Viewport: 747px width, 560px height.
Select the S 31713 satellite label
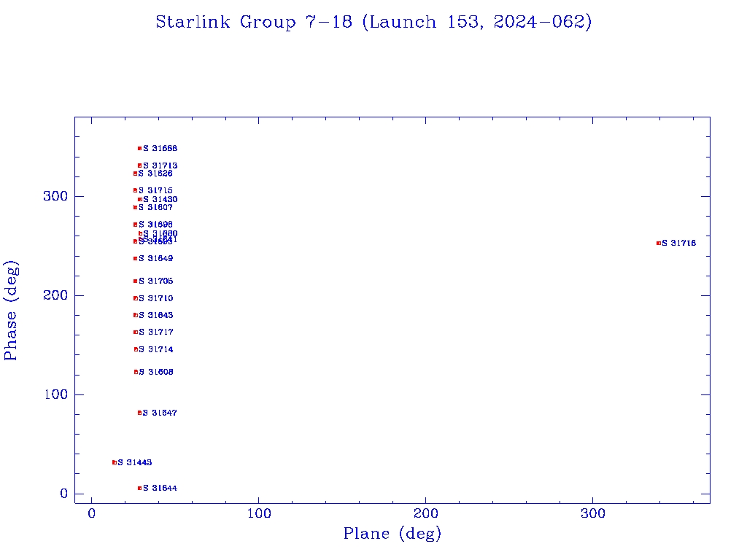click(x=160, y=166)
